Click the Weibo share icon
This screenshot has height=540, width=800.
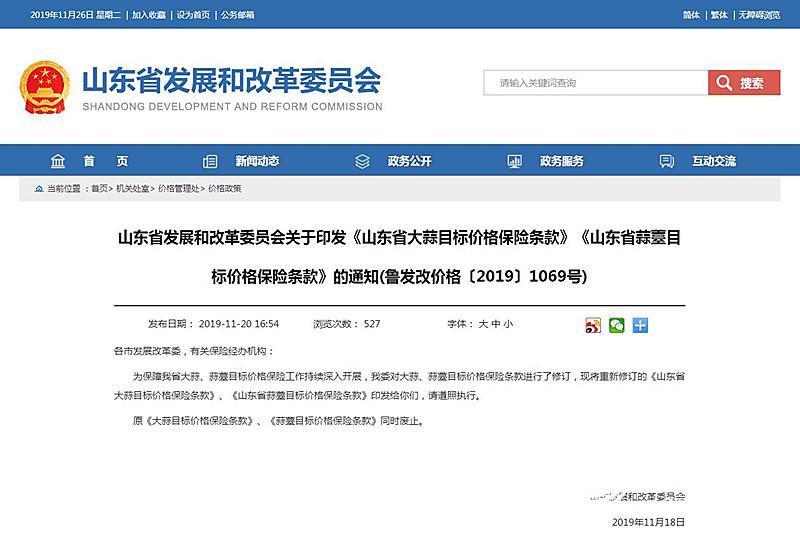pos(593,325)
